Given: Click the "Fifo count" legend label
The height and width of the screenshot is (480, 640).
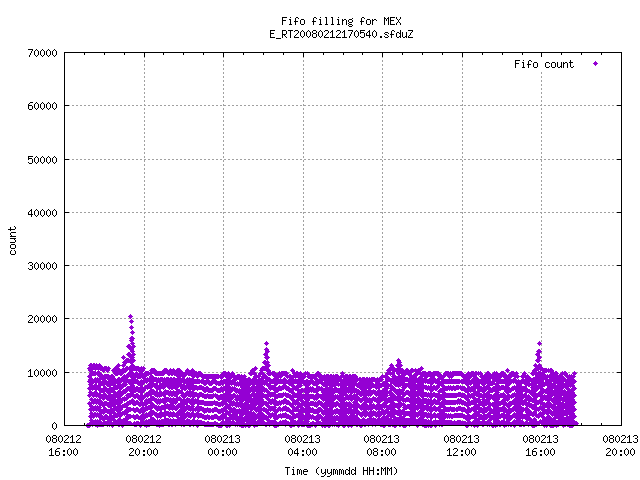Looking at the screenshot, I should point(544,64).
